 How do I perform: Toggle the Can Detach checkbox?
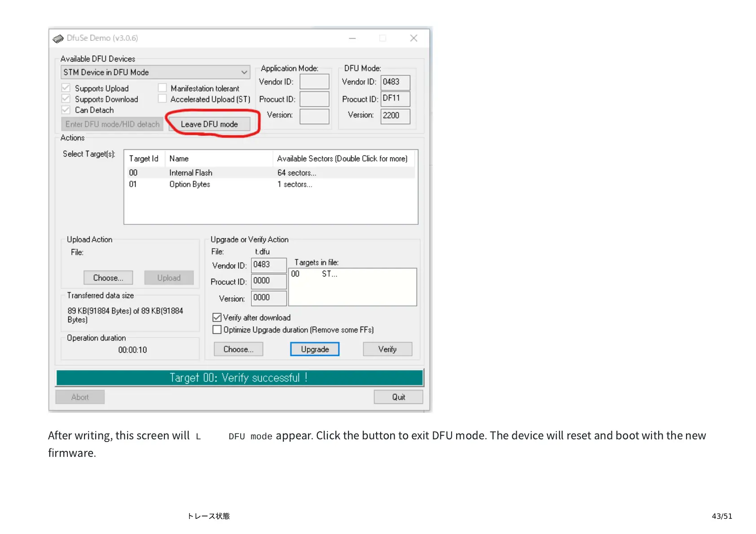pos(66,110)
